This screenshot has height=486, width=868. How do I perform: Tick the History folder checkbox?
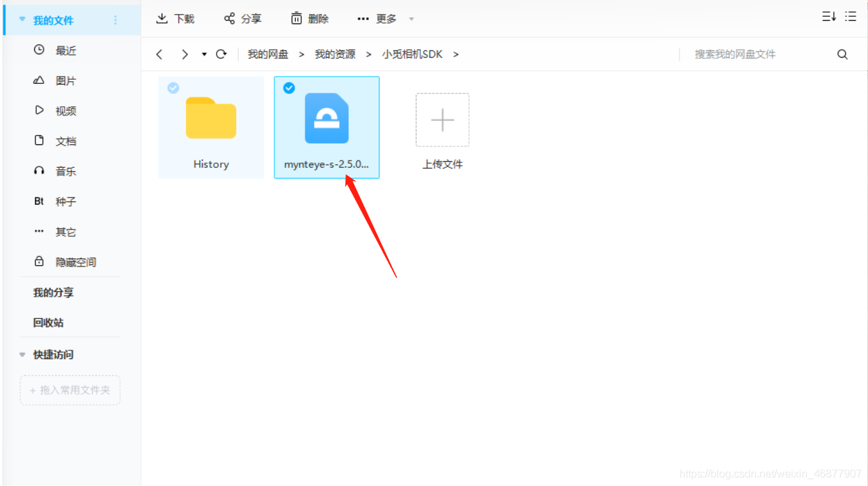[173, 88]
